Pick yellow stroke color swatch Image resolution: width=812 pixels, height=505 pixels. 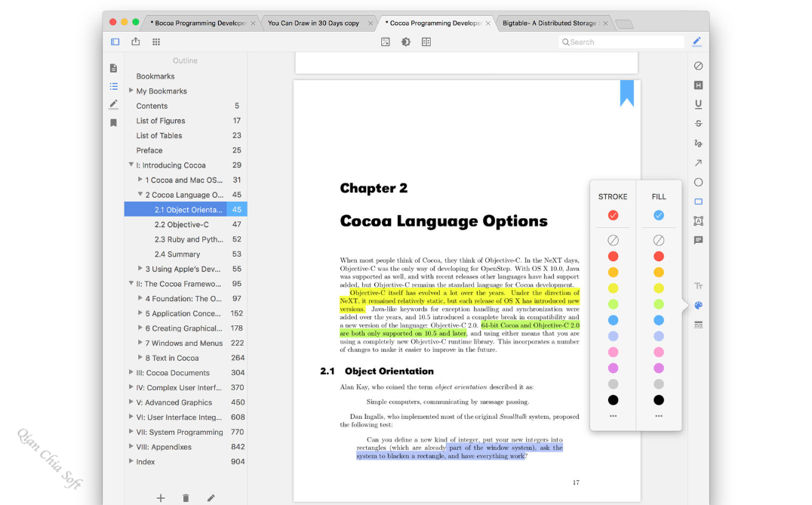(x=613, y=288)
